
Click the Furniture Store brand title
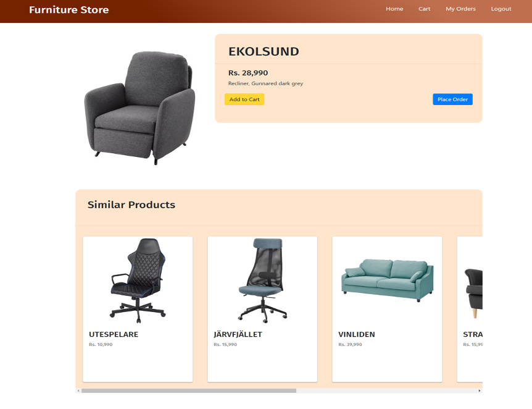pyautogui.click(x=69, y=10)
